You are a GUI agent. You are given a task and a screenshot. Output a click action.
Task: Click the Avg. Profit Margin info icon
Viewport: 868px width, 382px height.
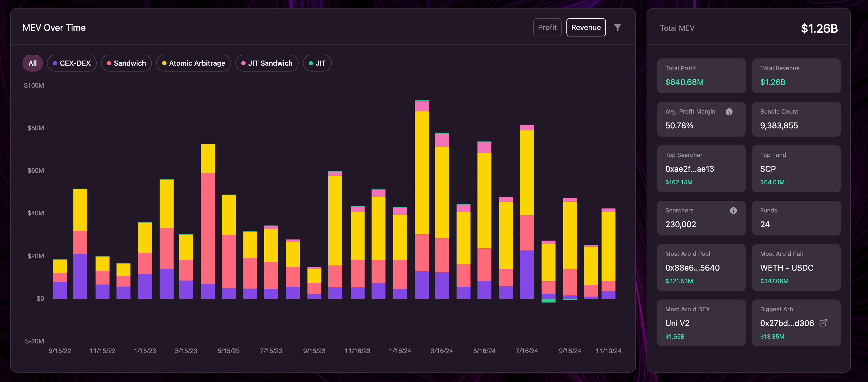point(729,111)
